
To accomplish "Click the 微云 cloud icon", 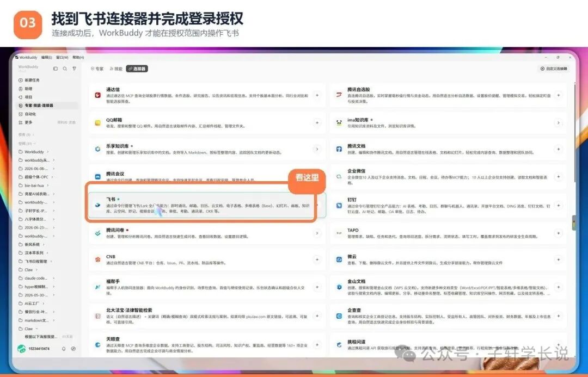I will click(339, 259).
